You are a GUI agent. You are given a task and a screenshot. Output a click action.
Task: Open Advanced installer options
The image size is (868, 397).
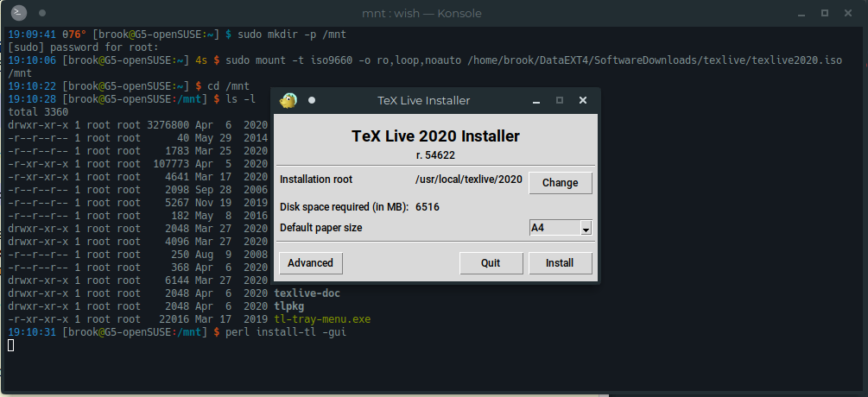click(311, 263)
